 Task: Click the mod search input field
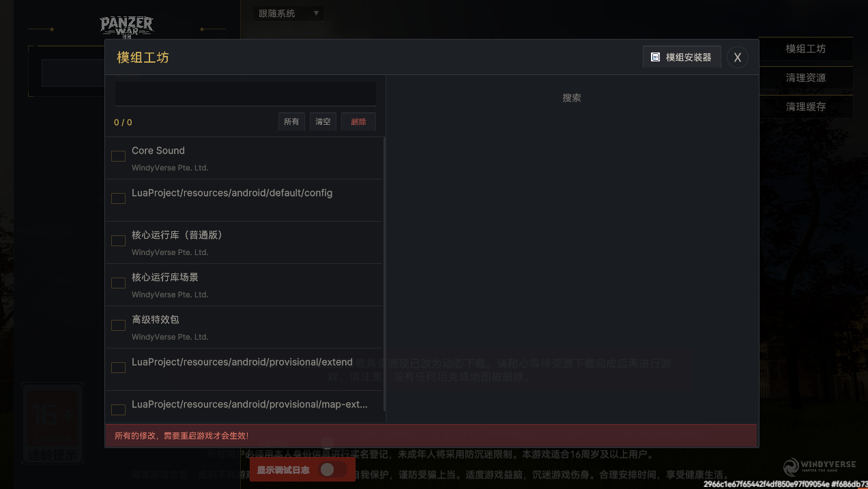(245, 93)
